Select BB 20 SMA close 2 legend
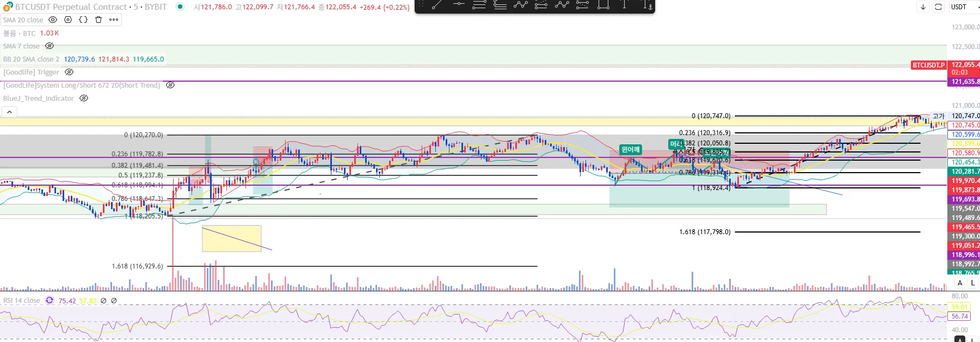Screen dimensions: 980x342 (x=31, y=59)
